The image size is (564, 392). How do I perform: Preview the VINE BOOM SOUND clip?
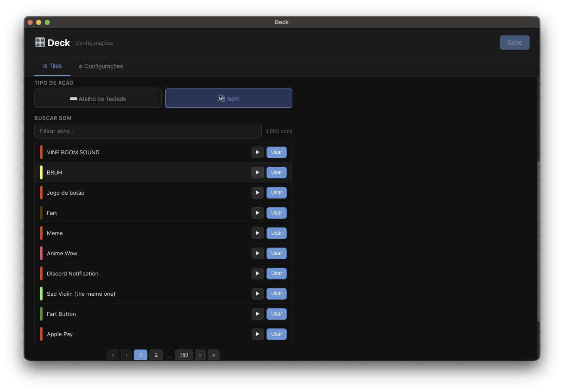pyautogui.click(x=257, y=152)
